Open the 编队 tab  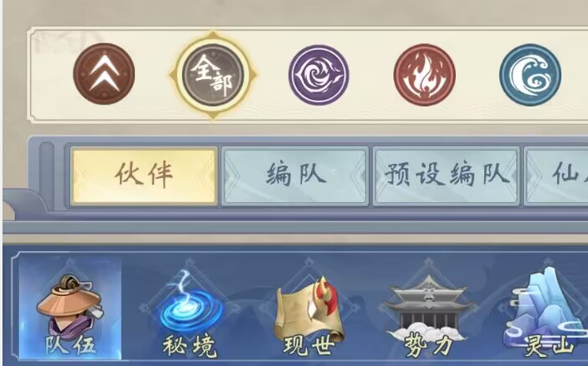295,176
